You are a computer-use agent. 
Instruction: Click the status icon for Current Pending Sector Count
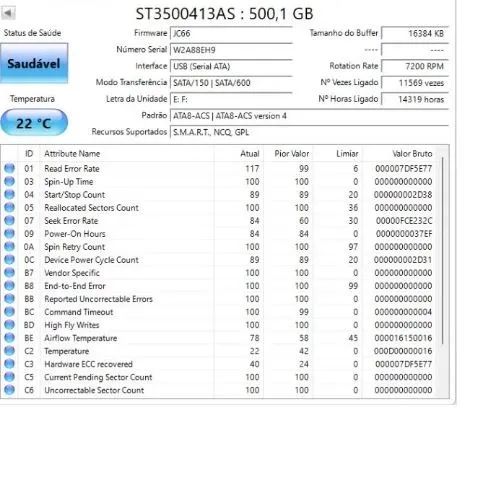click(x=9, y=376)
